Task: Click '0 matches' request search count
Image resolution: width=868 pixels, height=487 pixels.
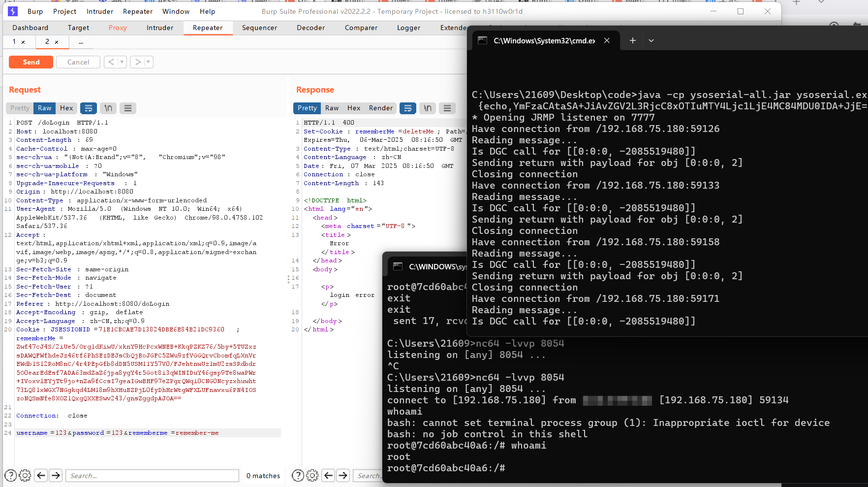Action: [x=263, y=476]
